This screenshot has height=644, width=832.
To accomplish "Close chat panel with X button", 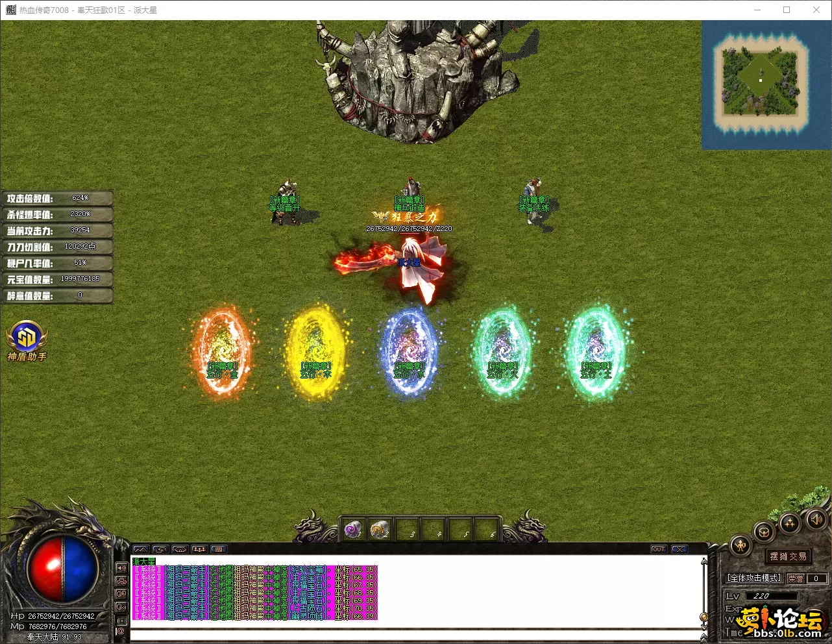I will 679,549.
